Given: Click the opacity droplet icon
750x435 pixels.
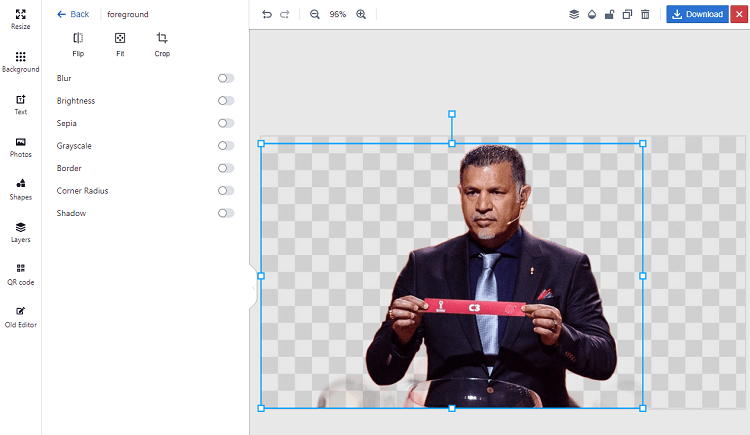Looking at the screenshot, I should [592, 14].
